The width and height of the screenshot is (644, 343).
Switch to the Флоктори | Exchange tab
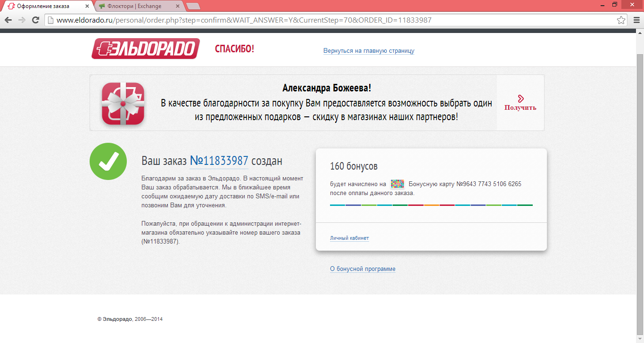[134, 6]
